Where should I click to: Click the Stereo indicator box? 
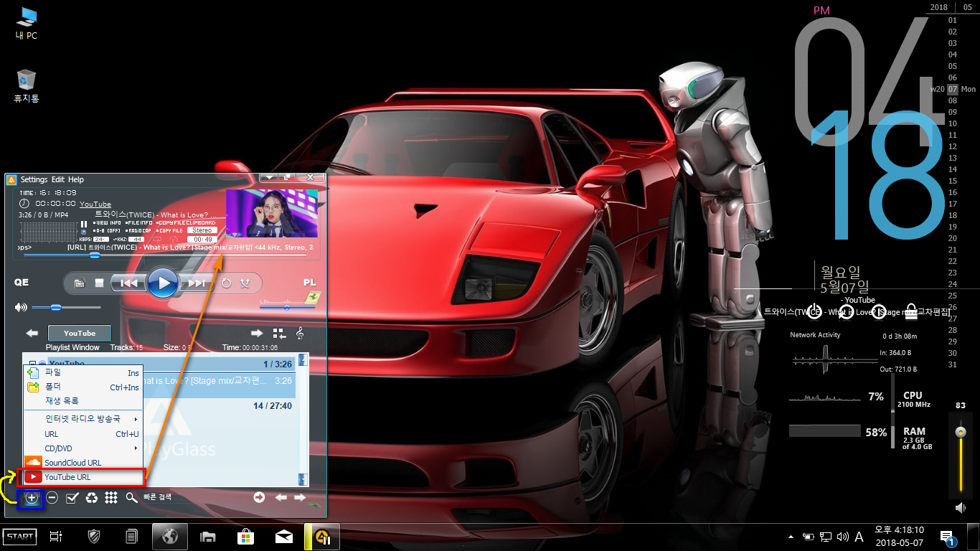coord(202,231)
